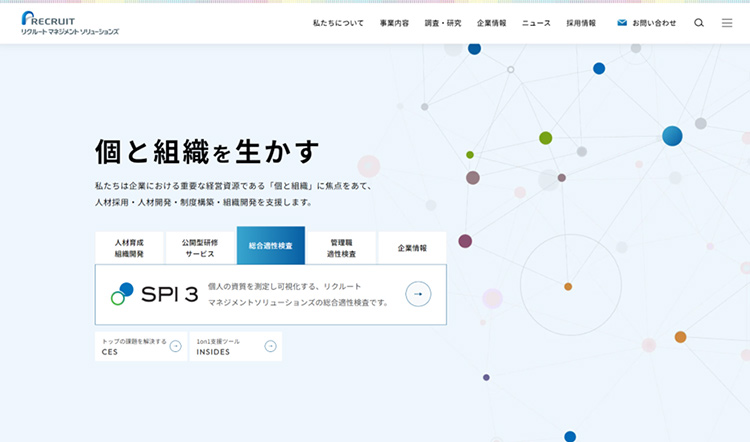The width and height of the screenshot is (750, 442).
Task: Open the ニュース menu item
Action: [x=536, y=23]
